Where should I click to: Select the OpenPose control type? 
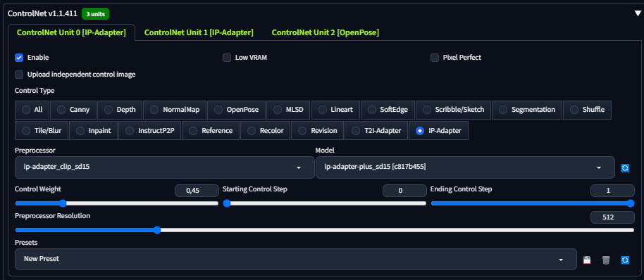[x=236, y=110]
